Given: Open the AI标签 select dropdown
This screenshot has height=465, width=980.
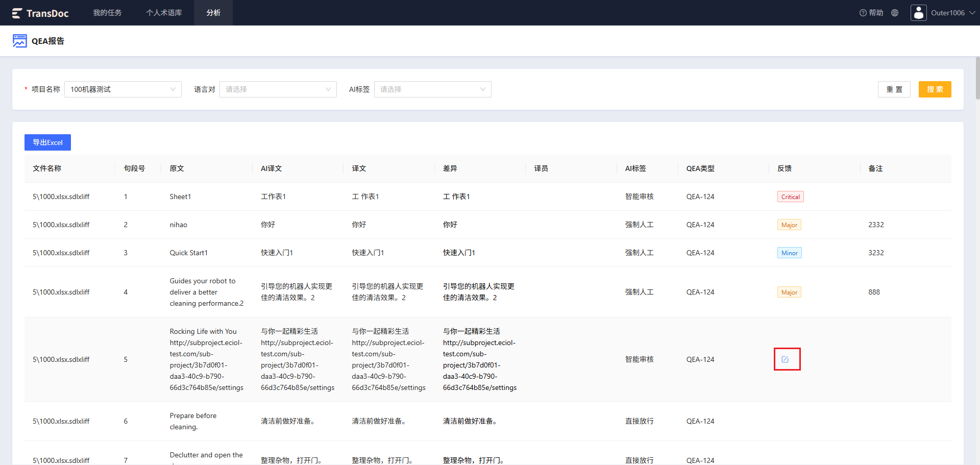Looking at the screenshot, I should (x=433, y=89).
